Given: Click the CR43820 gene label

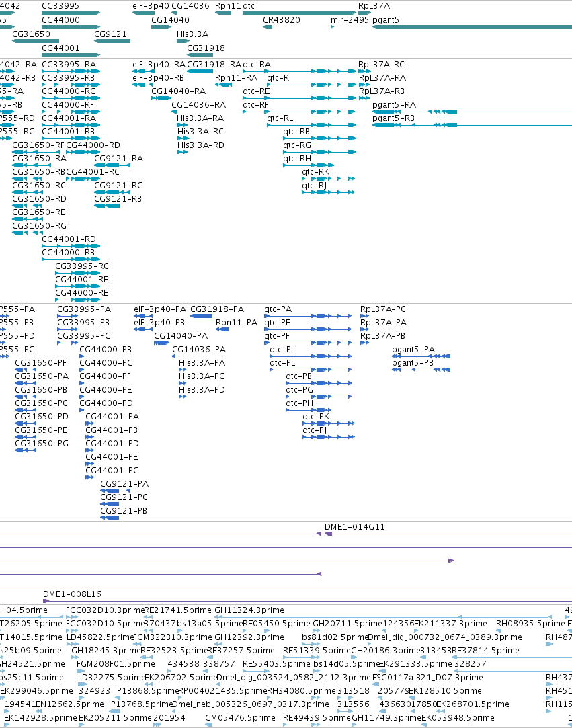Looking at the screenshot, I should pyautogui.click(x=282, y=20).
